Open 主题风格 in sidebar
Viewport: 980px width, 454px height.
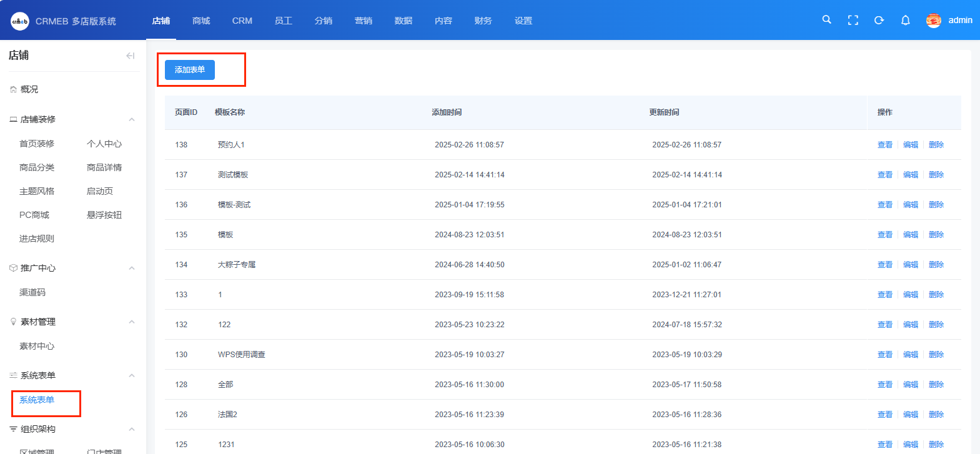[x=37, y=191]
